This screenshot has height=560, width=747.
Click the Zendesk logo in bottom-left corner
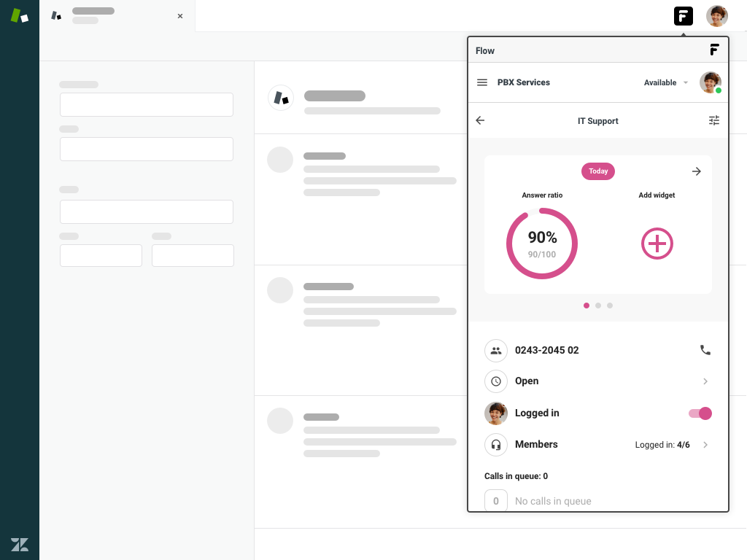[20, 544]
